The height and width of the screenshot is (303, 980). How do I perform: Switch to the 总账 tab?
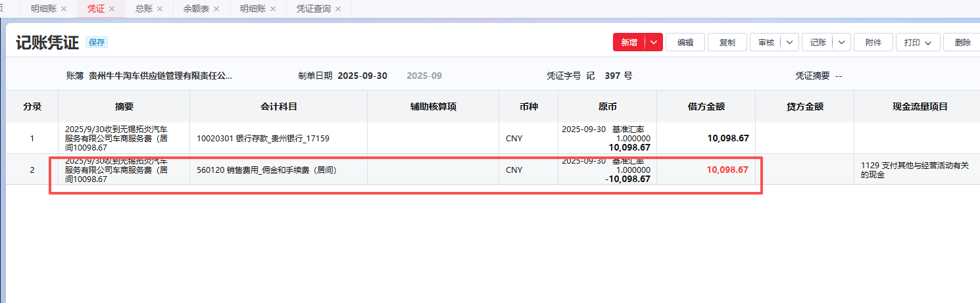(143, 9)
